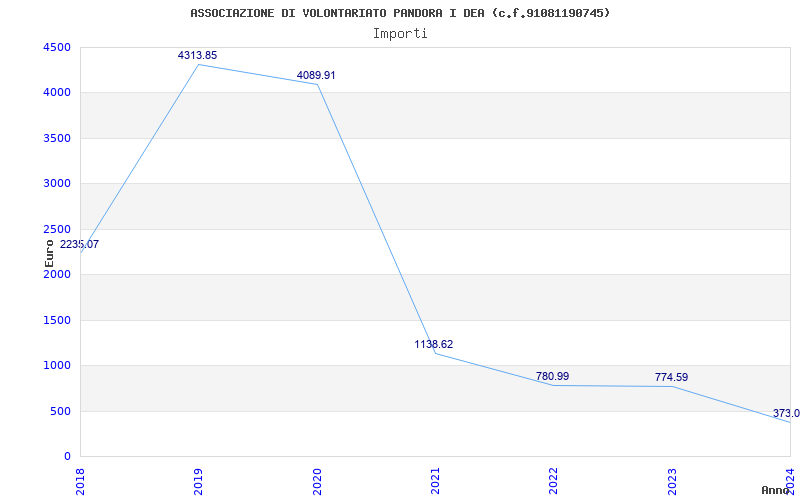The height and width of the screenshot is (500, 800).
Task: Click the 780.99 data label
Action: (x=553, y=377)
